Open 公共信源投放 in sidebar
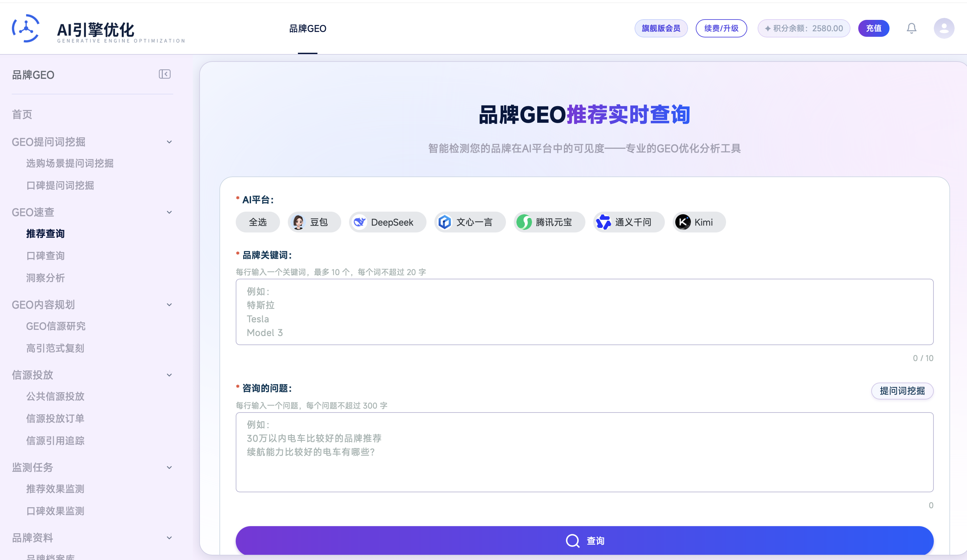Screen dimensions: 967x560 pyautogui.click(x=55, y=397)
